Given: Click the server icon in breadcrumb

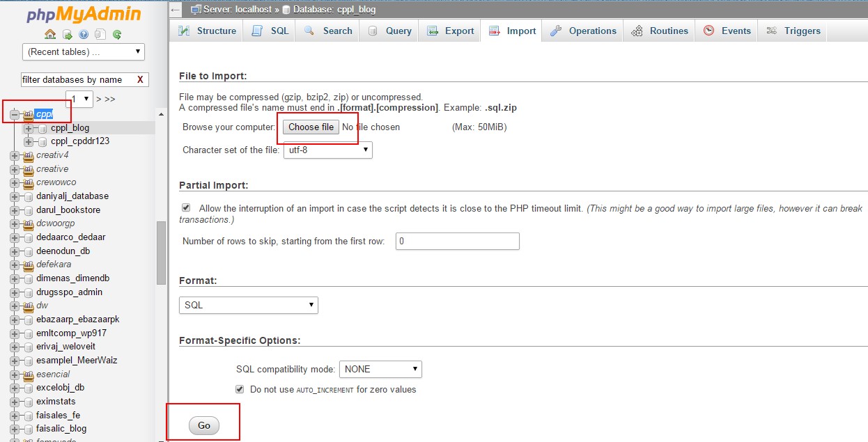Looking at the screenshot, I should click(x=196, y=9).
